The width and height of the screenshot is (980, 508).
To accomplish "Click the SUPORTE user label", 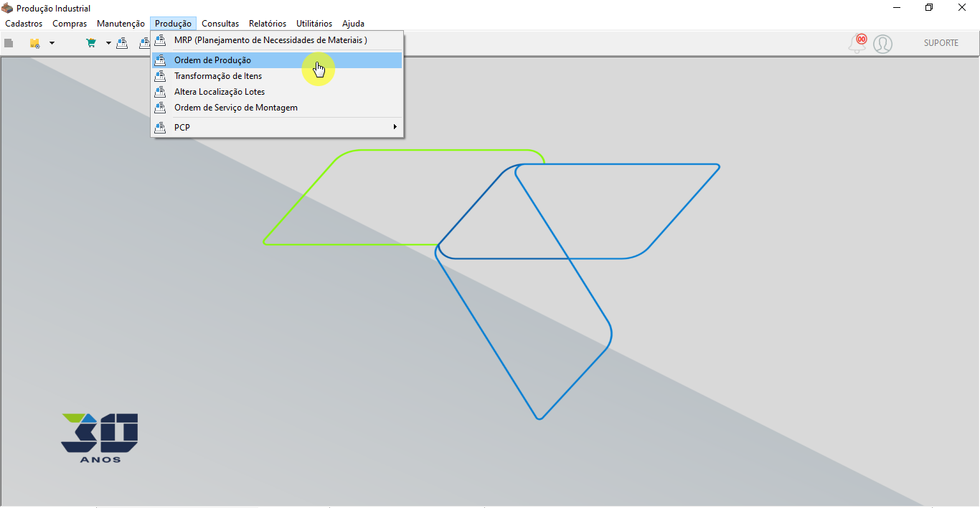I will [941, 43].
